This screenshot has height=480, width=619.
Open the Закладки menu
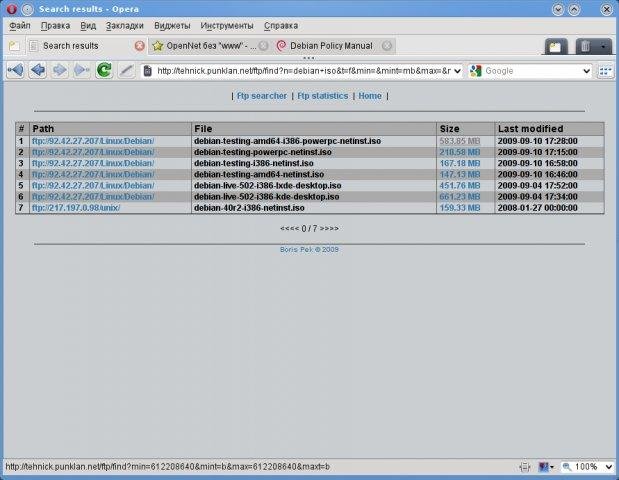pyautogui.click(x=125, y=26)
